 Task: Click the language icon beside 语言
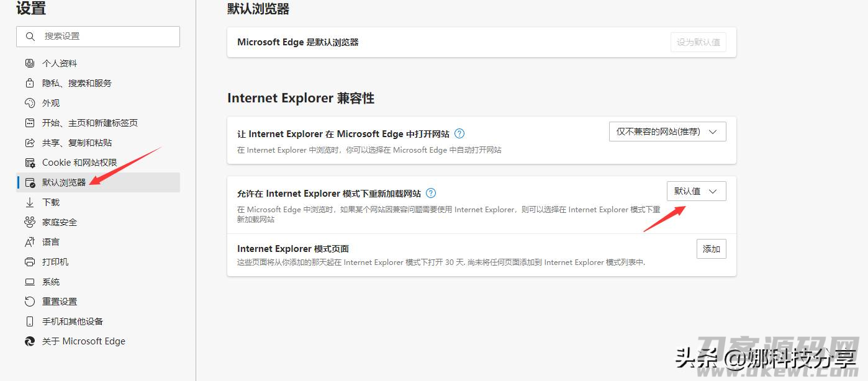tap(30, 242)
